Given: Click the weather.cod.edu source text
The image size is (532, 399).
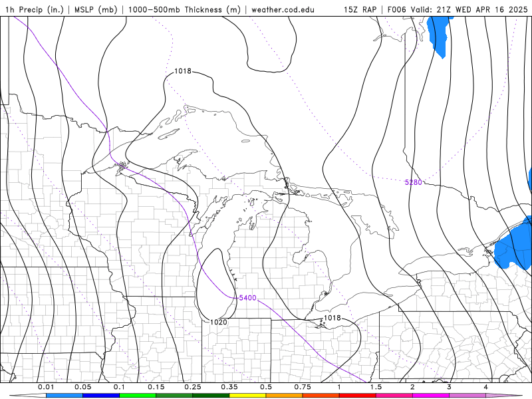Looking at the screenshot, I should 283,9.
